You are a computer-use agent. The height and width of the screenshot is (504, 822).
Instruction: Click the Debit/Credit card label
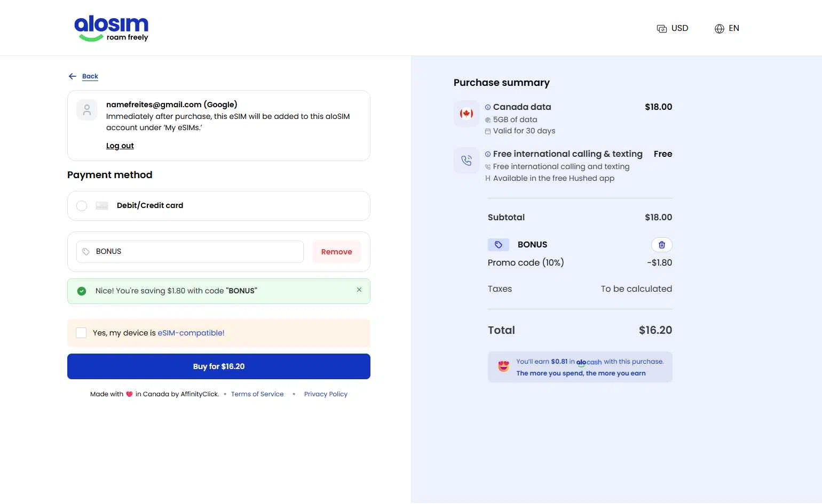150,205
